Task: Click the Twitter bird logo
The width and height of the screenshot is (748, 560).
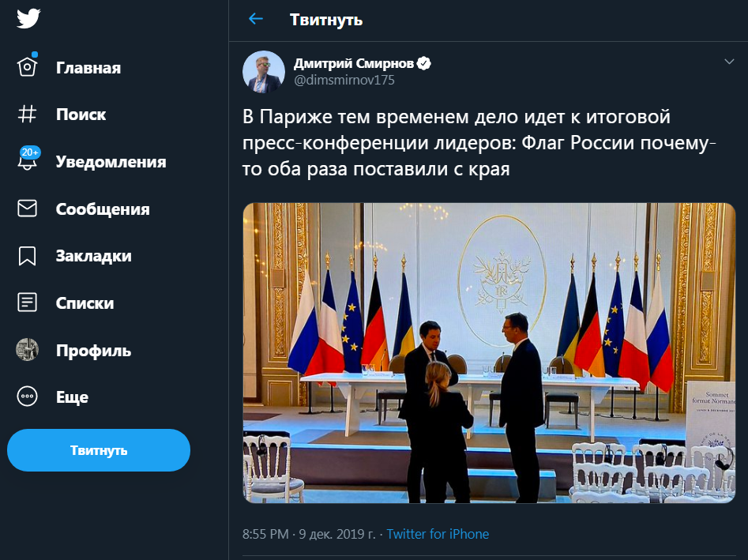Action: [28, 19]
